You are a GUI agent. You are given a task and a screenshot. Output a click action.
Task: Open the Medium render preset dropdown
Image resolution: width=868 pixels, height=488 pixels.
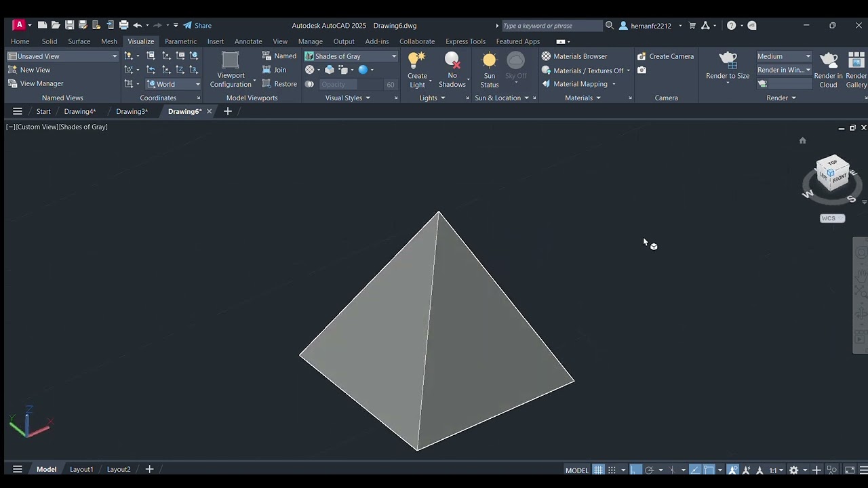(x=784, y=56)
